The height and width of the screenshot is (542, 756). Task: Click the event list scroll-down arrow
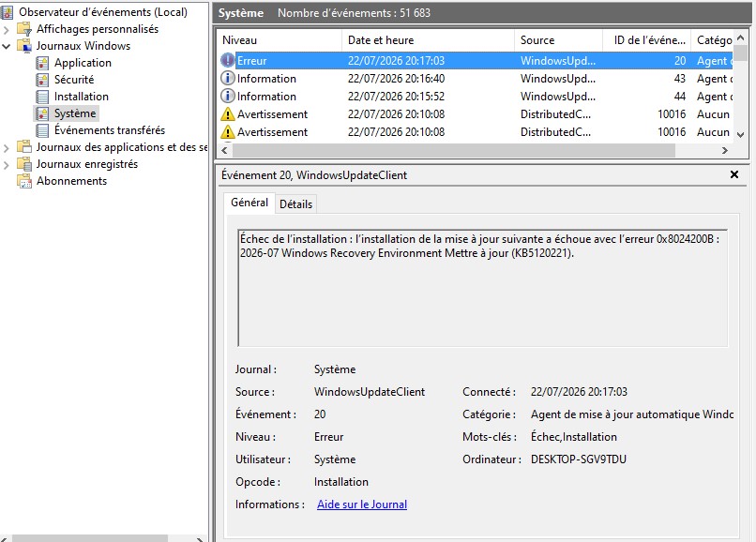[741, 135]
